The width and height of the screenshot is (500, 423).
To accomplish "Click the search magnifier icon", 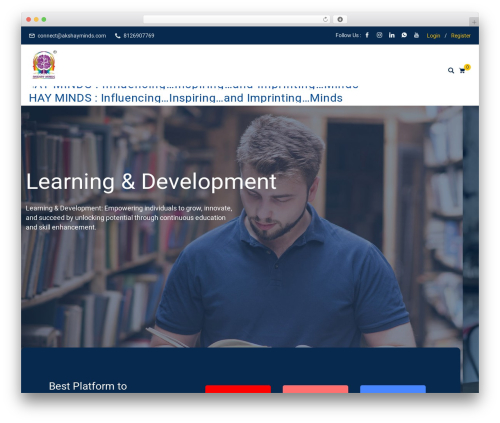I will [451, 70].
